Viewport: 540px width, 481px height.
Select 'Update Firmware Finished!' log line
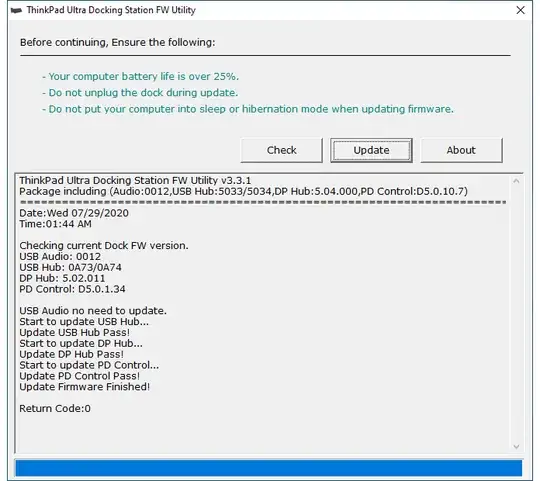click(x=84, y=387)
